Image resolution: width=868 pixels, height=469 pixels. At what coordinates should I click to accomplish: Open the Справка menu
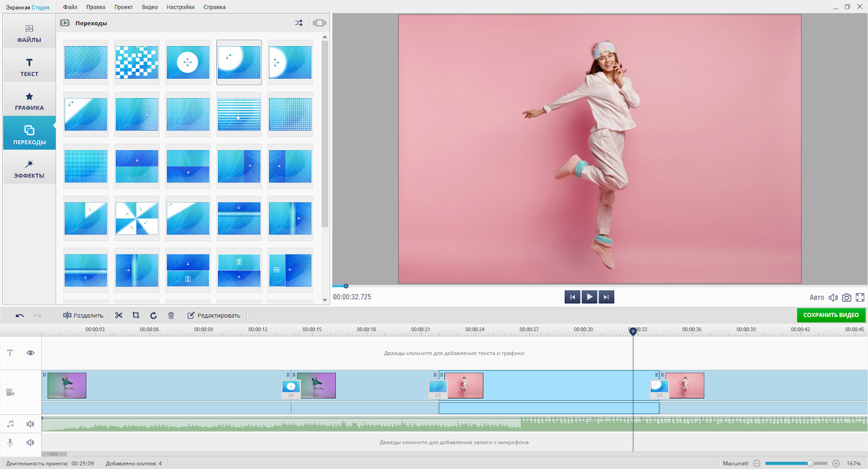click(x=214, y=7)
